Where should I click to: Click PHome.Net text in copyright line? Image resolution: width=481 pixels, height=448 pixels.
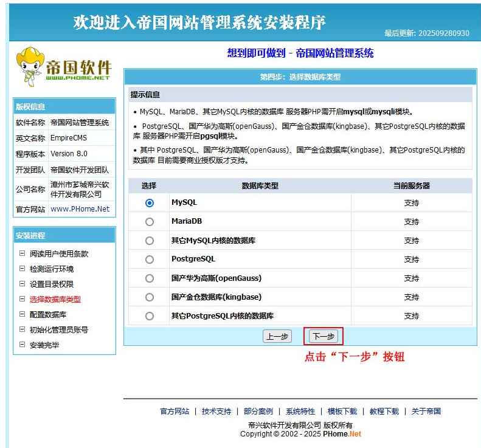point(342,434)
